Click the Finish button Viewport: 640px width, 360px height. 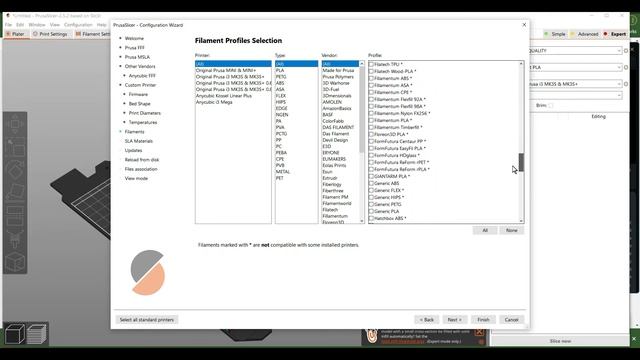pyautogui.click(x=483, y=320)
